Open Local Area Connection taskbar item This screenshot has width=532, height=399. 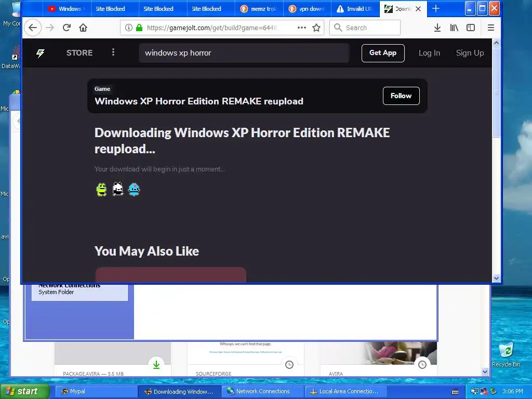tap(345, 391)
